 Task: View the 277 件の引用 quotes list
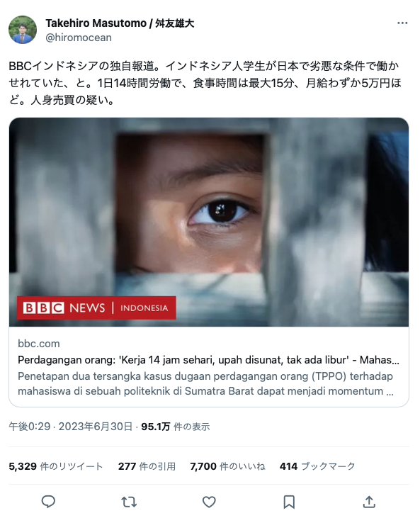tap(147, 466)
